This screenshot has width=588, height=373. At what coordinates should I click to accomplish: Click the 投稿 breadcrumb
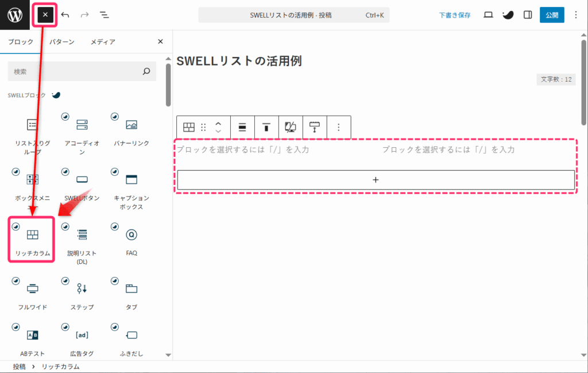point(19,367)
